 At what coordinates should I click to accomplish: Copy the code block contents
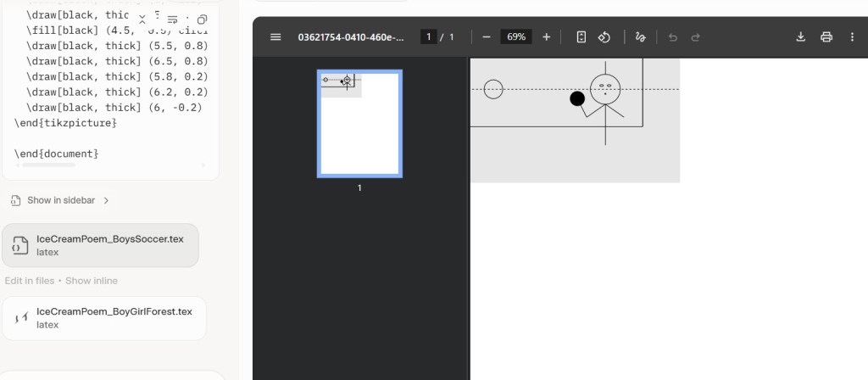pyautogui.click(x=202, y=20)
